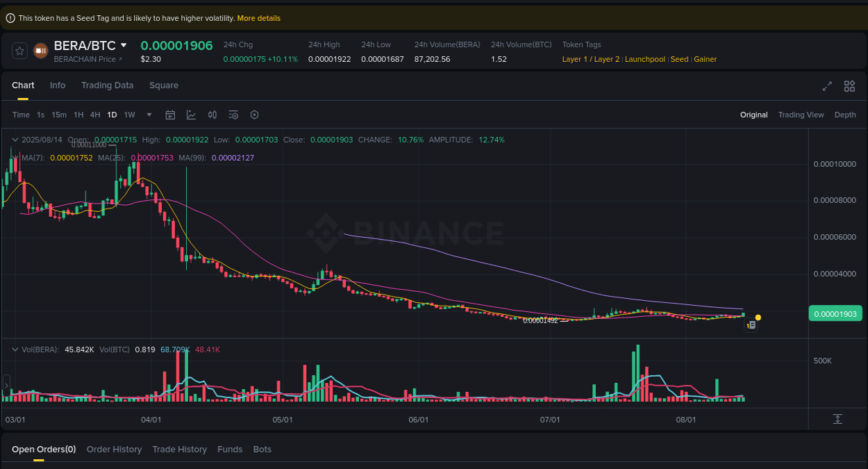Collapse the OHLC data row chevron
The width and height of the screenshot is (868, 469).
(15, 140)
